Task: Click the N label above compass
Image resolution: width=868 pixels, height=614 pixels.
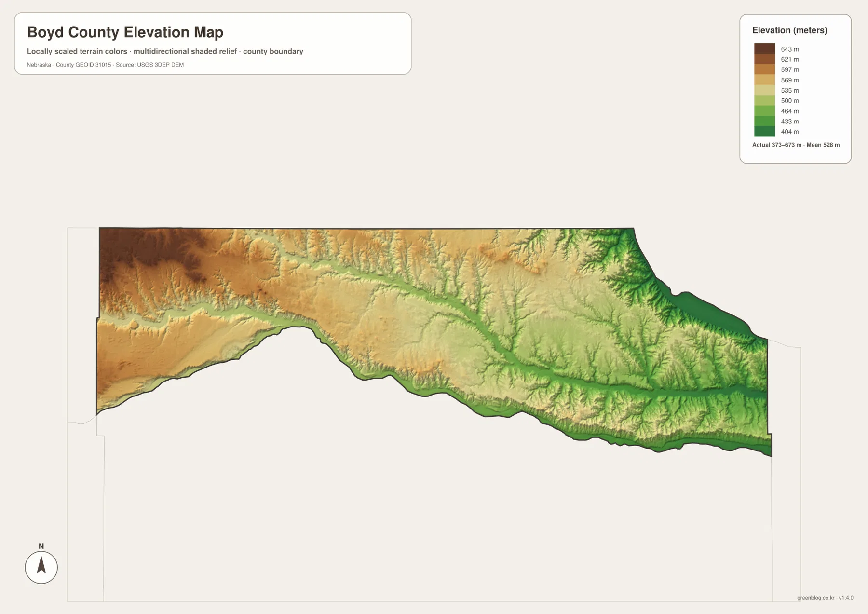Action: (41, 546)
